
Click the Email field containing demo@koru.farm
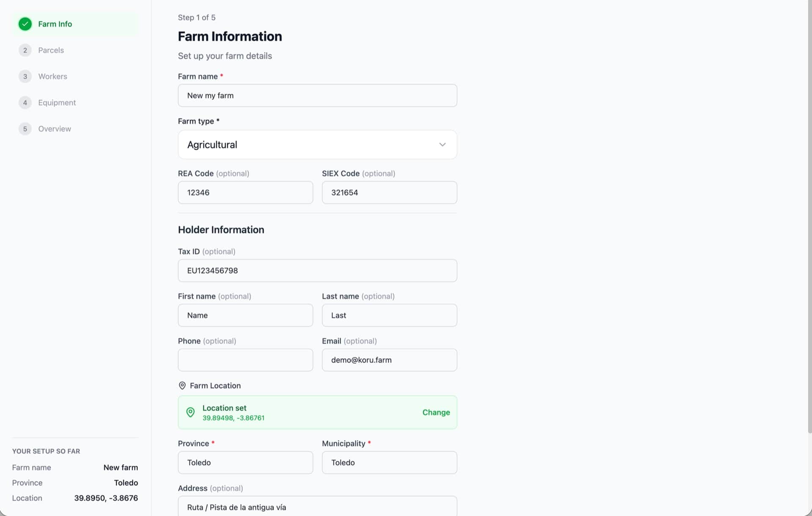click(389, 360)
